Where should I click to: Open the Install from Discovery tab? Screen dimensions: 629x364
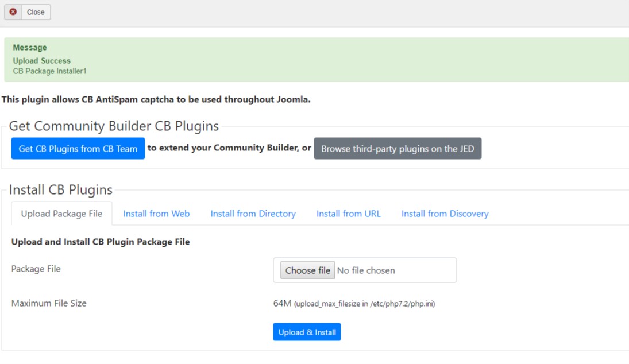pyautogui.click(x=445, y=214)
